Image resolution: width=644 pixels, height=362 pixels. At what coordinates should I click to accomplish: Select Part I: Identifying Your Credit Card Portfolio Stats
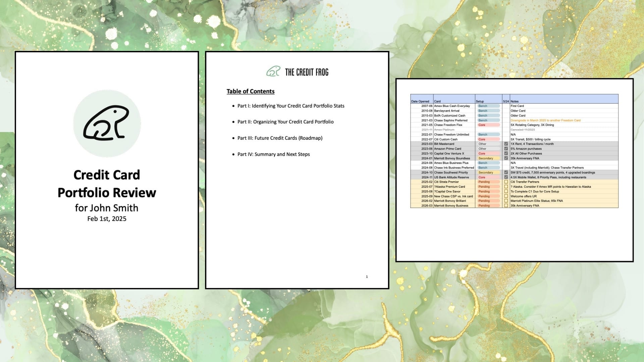[x=291, y=106]
